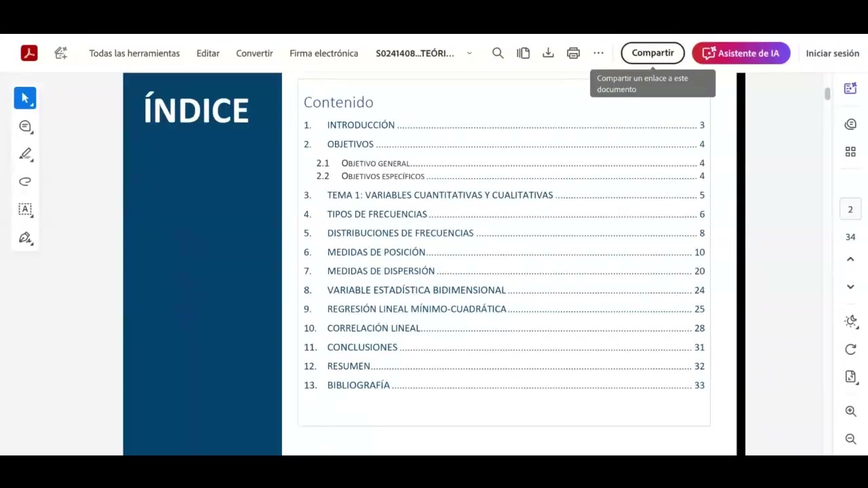Viewport: 868px width, 488px height.
Task: Go to the next page with the down arrow
Action: pyautogui.click(x=850, y=287)
